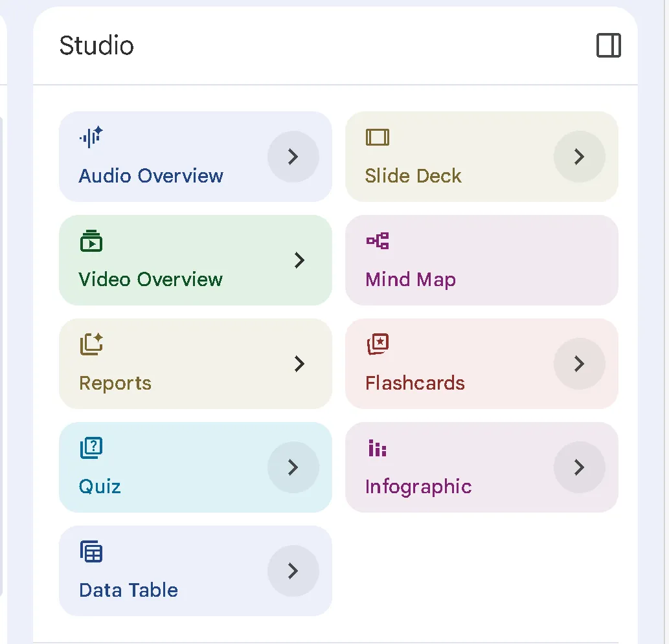Open Infographic options chevron
The width and height of the screenshot is (669, 644).
[x=579, y=467]
